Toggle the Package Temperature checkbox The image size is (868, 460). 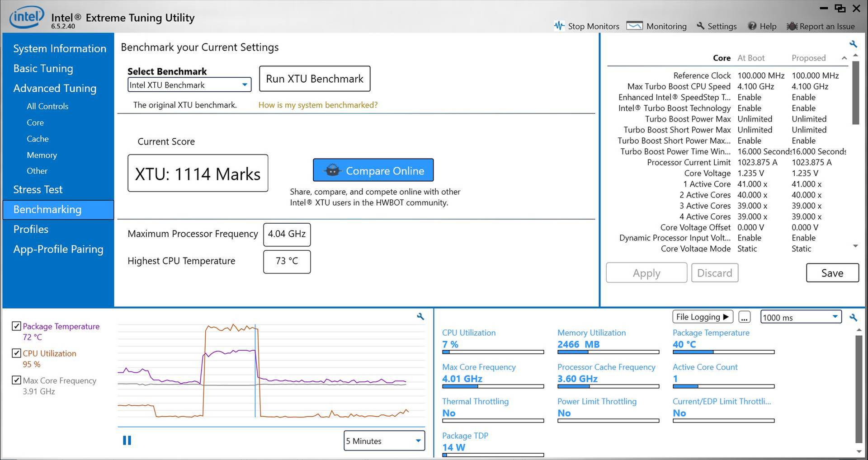pos(16,326)
